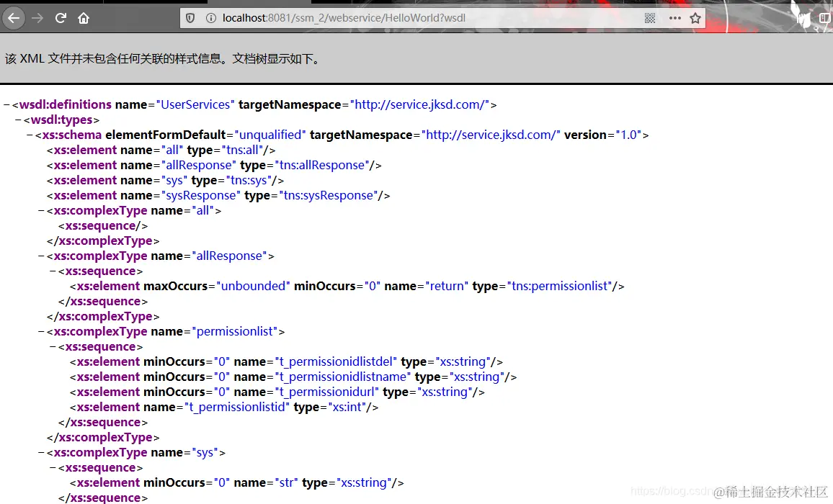Click the forward navigation arrow

pyautogui.click(x=37, y=18)
